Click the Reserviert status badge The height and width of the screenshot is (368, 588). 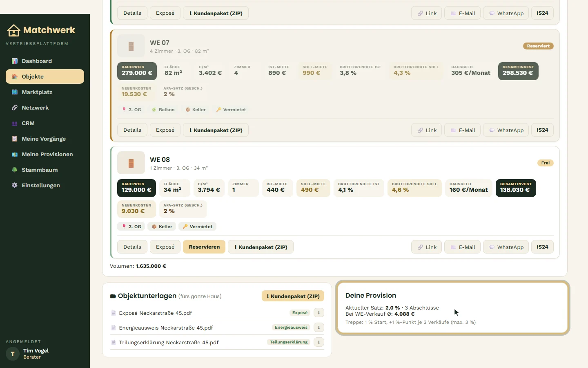(538, 46)
